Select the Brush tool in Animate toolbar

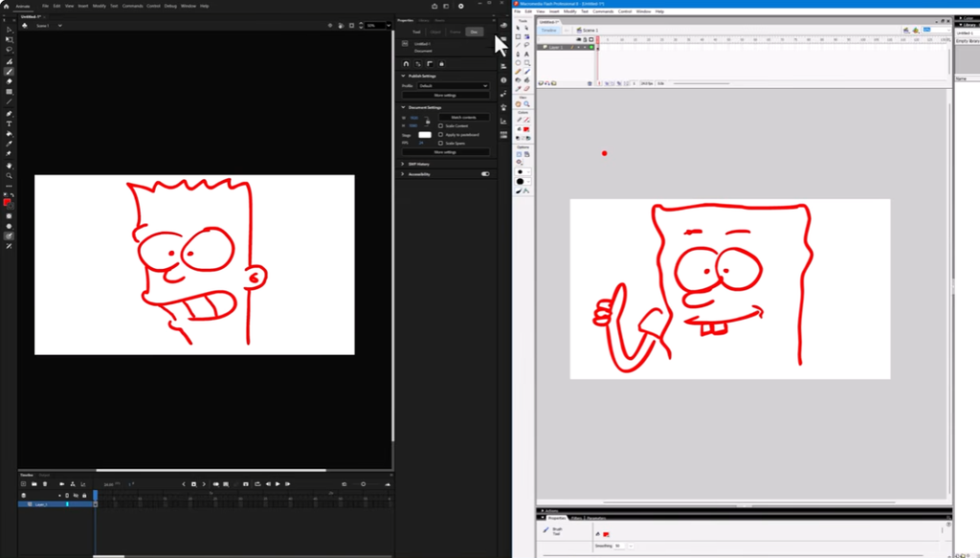click(9, 71)
